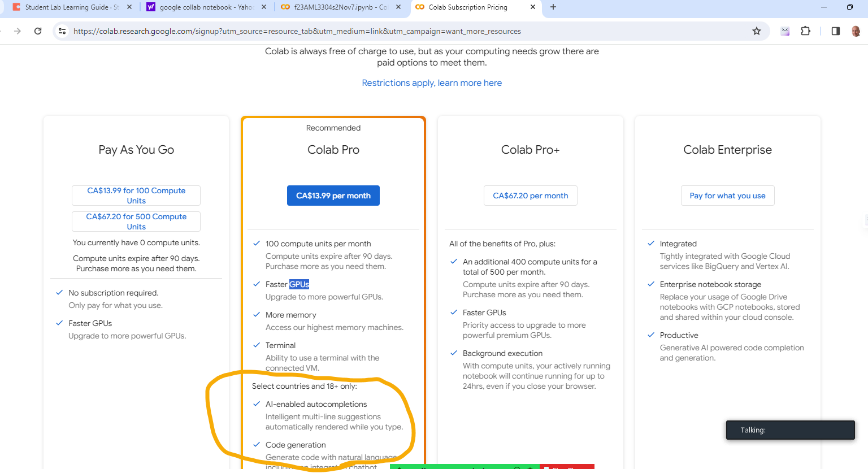The width and height of the screenshot is (868, 473).
Task: Buy CA$13.99 for 100 Compute Units
Action: (136, 196)
